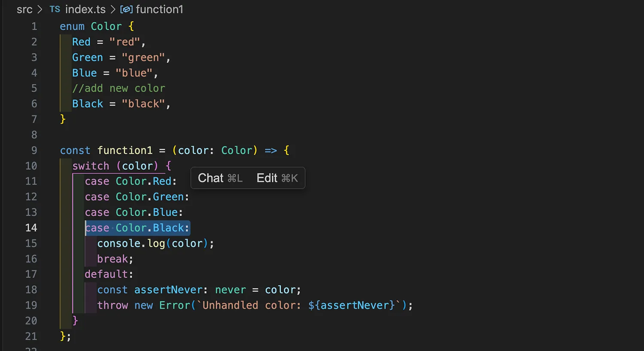Click line number 9 in gutter
Screen dimensions: 644x351
click(x=34, y=150)
